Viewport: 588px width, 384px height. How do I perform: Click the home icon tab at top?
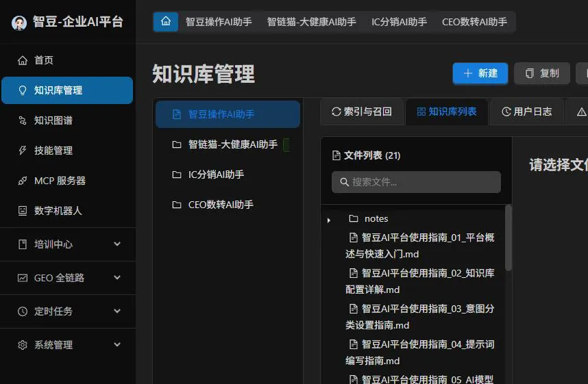click(x=166, y=21)
